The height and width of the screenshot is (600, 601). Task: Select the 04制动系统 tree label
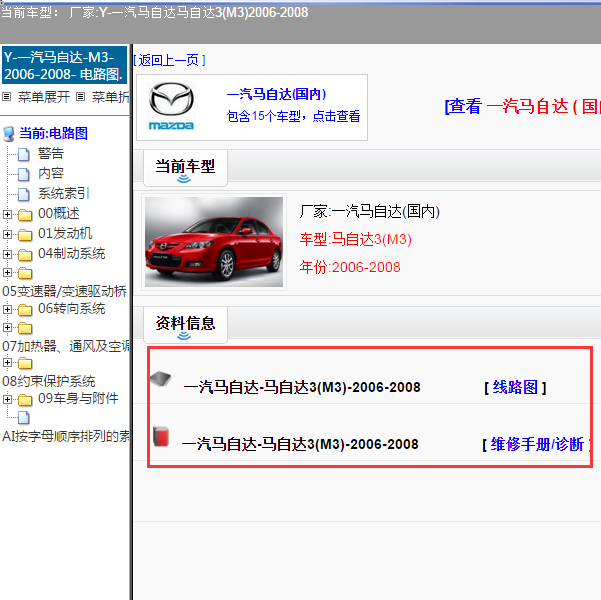[x=72, y=253]
